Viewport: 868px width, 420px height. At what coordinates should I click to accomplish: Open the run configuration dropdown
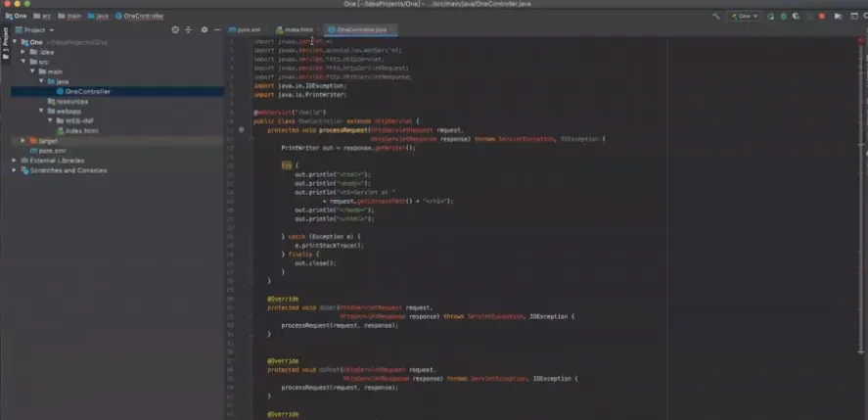pyautogui.click(x=745, y=16)
